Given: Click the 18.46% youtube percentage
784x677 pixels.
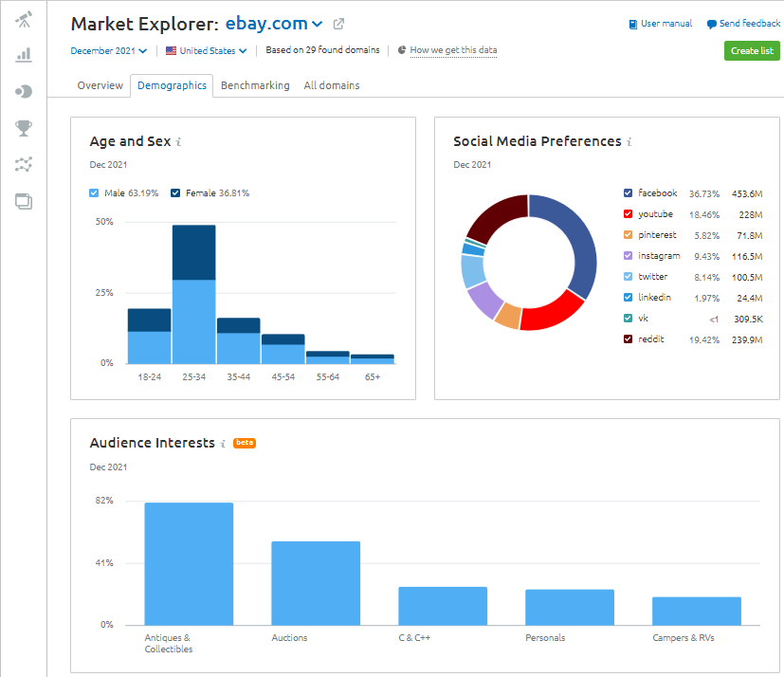Looking at the screenshot, I should pyautogui.click(x=704, y=215).
